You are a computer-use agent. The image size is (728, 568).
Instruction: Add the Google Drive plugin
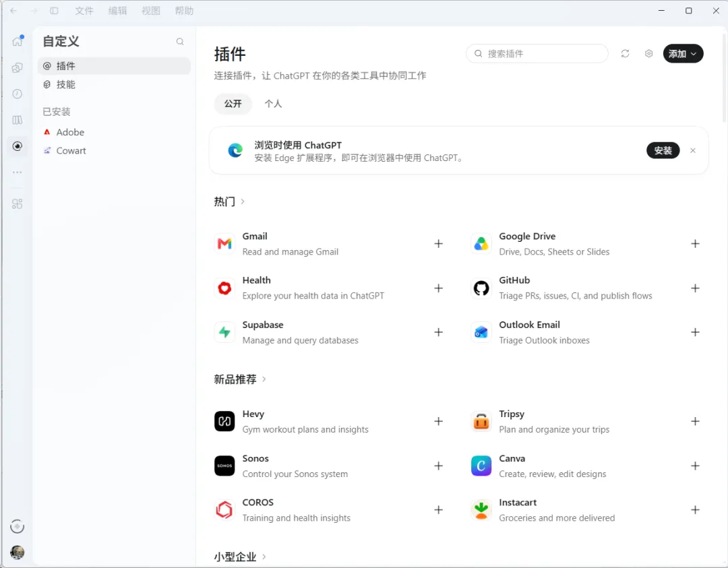point(695,244)
